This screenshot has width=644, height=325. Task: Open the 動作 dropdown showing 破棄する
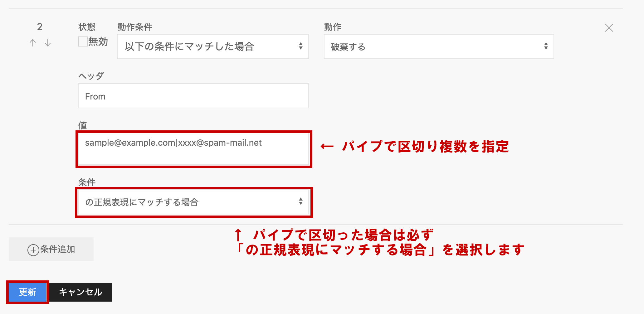[x=439, y=46]
